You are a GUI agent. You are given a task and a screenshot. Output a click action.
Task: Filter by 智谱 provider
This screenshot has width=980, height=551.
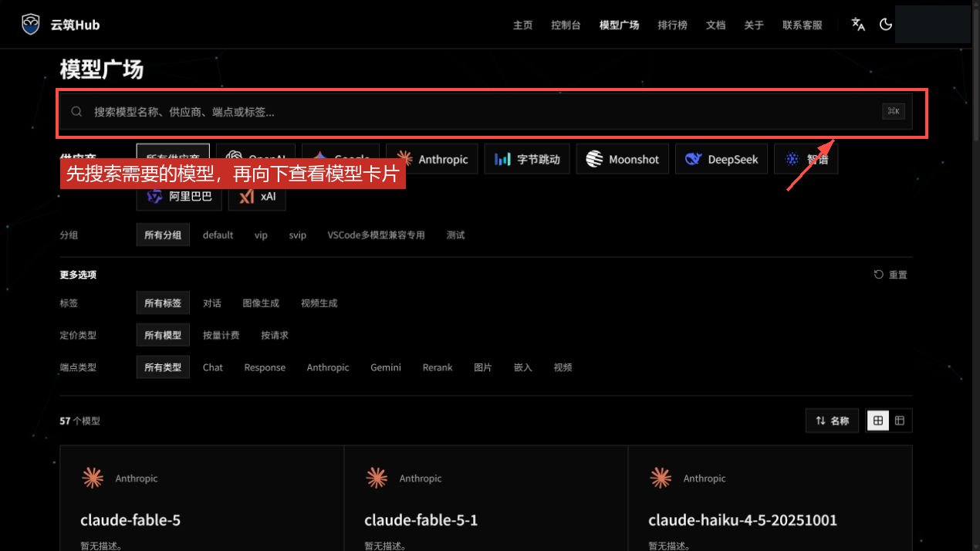pos(806,159)
